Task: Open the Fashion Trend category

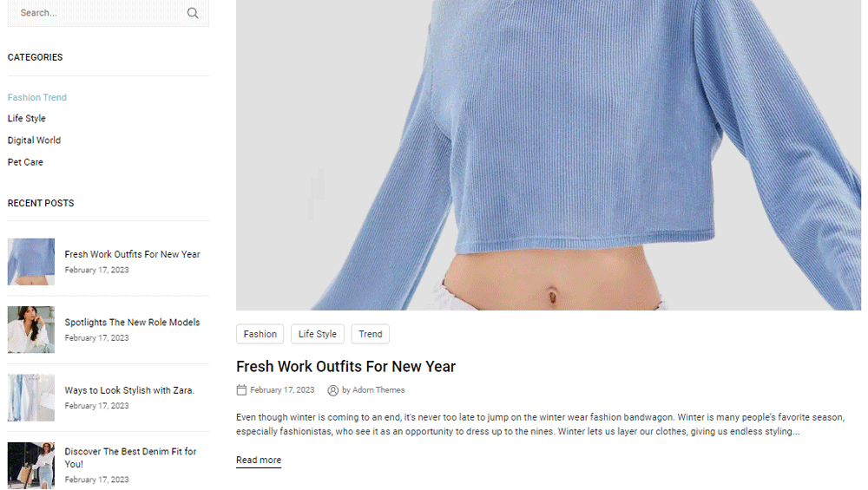Action: [x=37, y=97]
